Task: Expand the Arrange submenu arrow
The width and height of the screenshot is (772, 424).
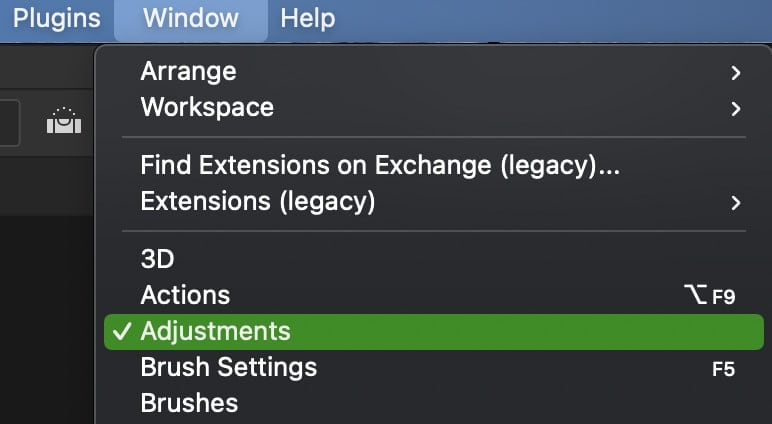Action: pyautogui.click(x=736, y=72)
